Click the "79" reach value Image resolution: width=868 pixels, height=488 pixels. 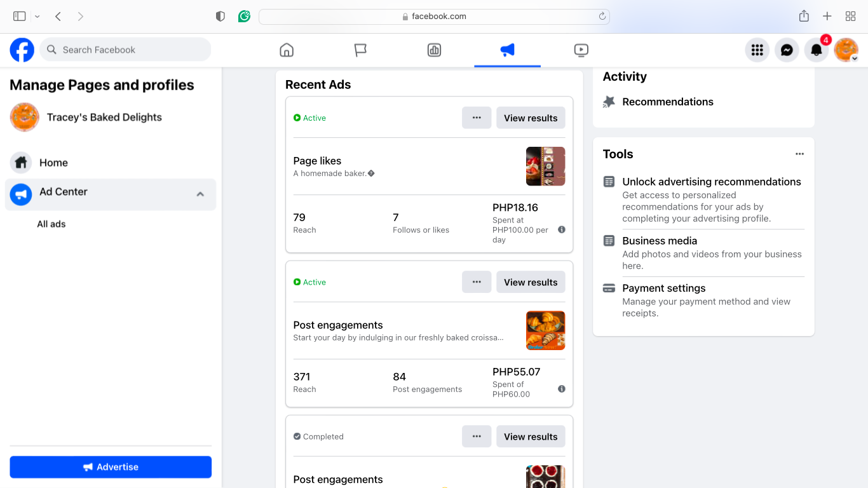pyautogui.click(x=299, y=217)
